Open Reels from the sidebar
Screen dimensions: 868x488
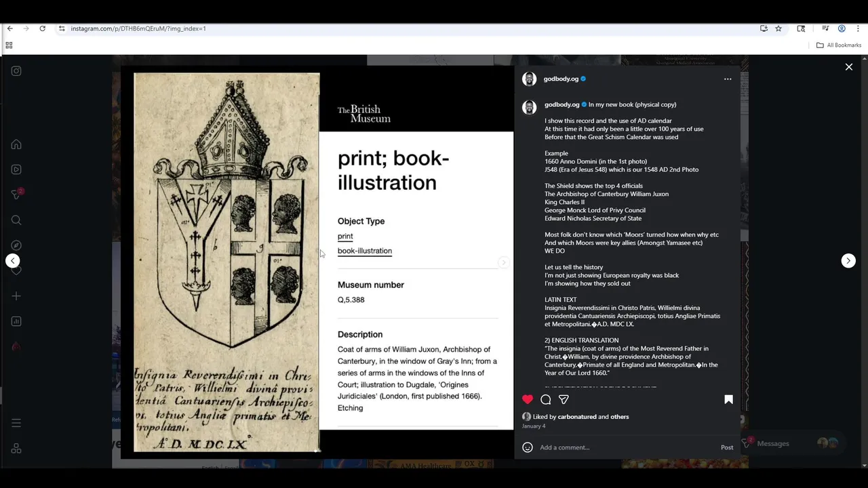[16, 169]
